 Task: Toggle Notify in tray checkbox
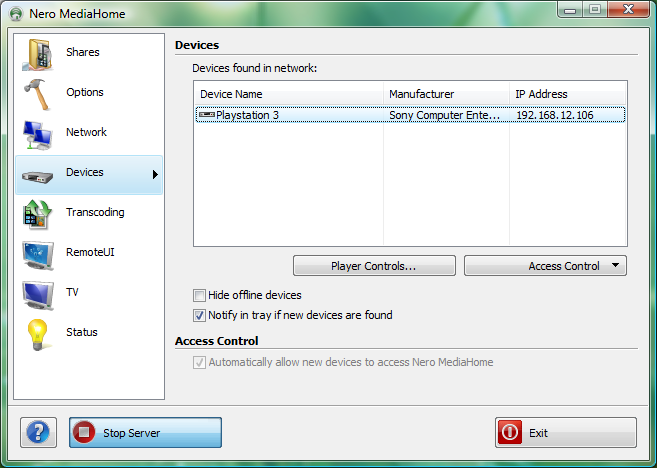(200, 315)
